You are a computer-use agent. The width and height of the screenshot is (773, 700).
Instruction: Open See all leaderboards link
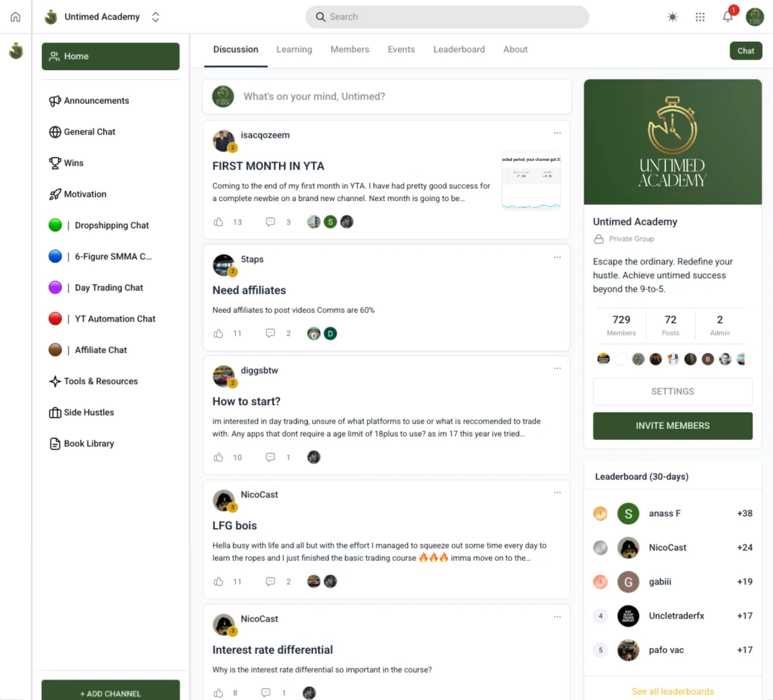coord(673,692)
